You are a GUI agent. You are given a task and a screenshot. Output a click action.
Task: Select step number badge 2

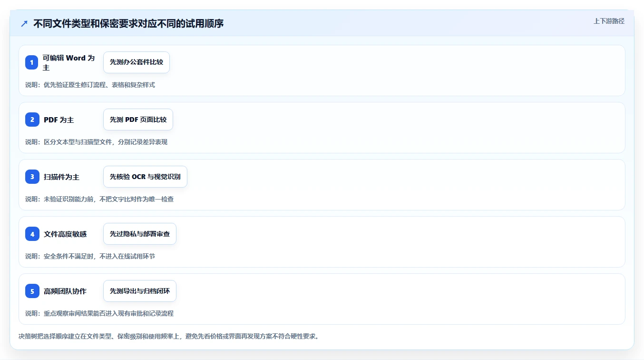(32, 120)
